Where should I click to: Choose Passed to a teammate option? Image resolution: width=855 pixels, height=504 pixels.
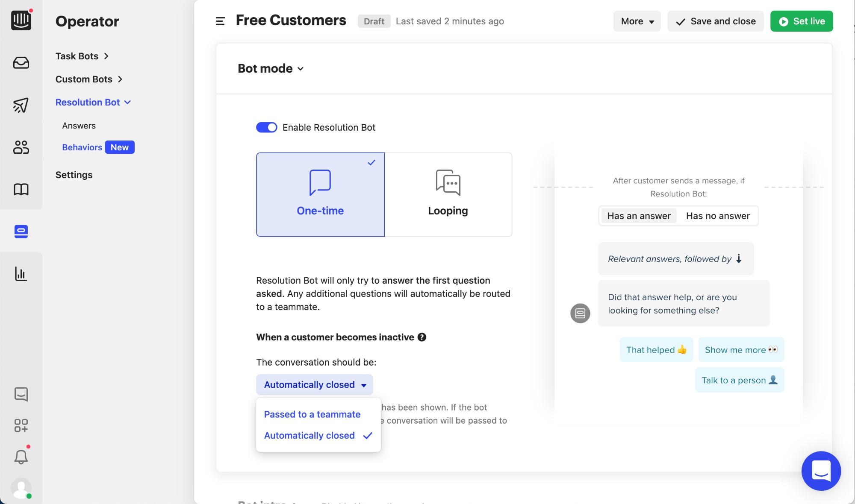tap(312, 414)
